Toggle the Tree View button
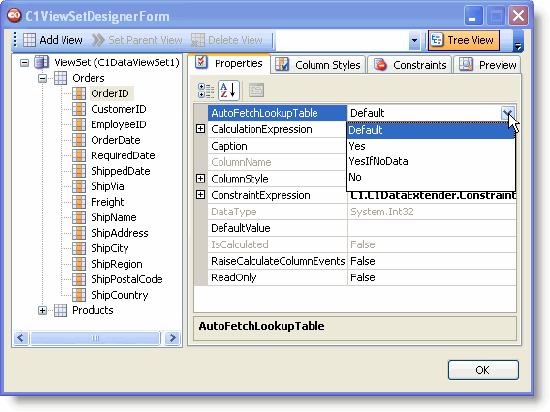 464,40
